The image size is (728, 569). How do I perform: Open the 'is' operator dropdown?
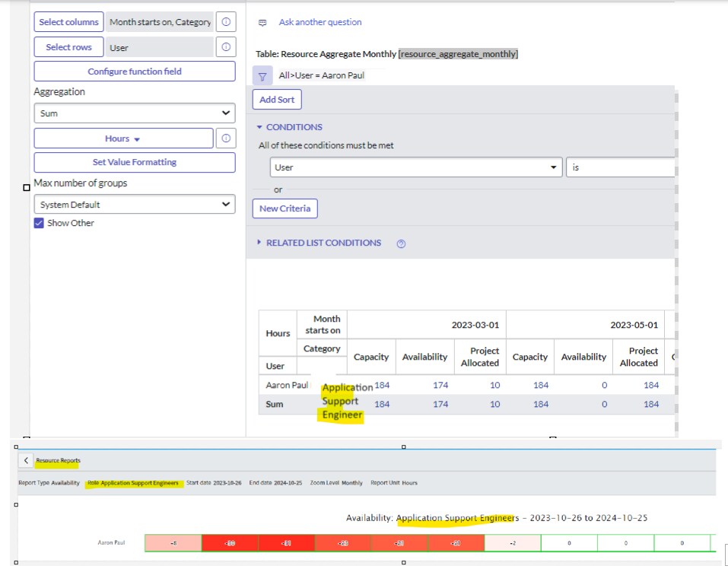click(x=620, y=167)
